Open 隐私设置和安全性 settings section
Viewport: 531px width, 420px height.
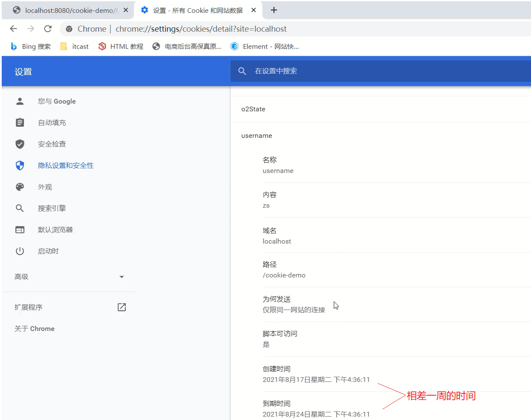pos(65,165)
